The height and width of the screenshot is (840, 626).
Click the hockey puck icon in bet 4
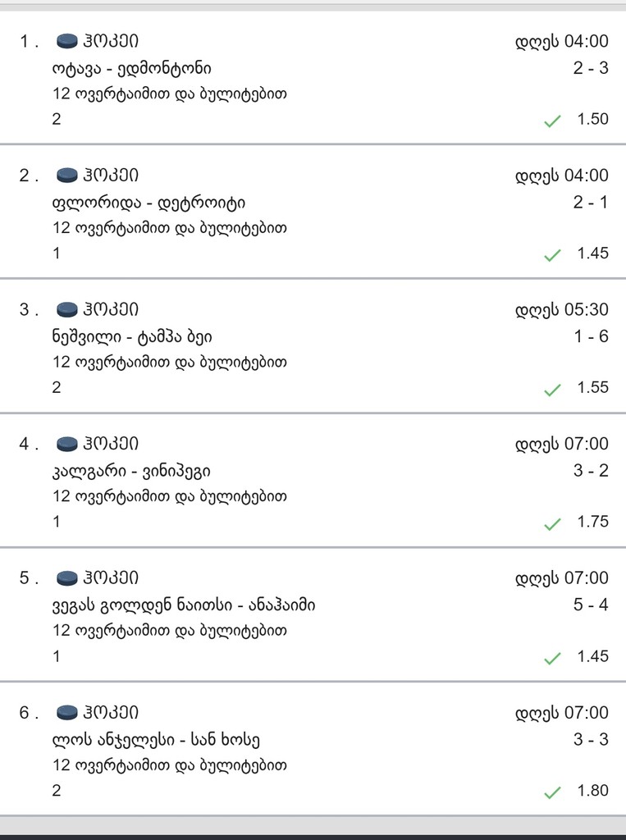67,444
